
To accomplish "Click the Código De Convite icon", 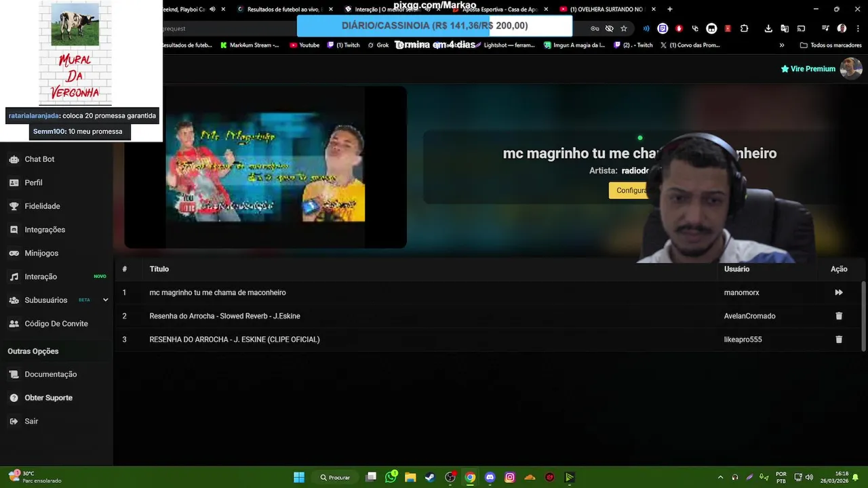I will click(x=14, y=324).
